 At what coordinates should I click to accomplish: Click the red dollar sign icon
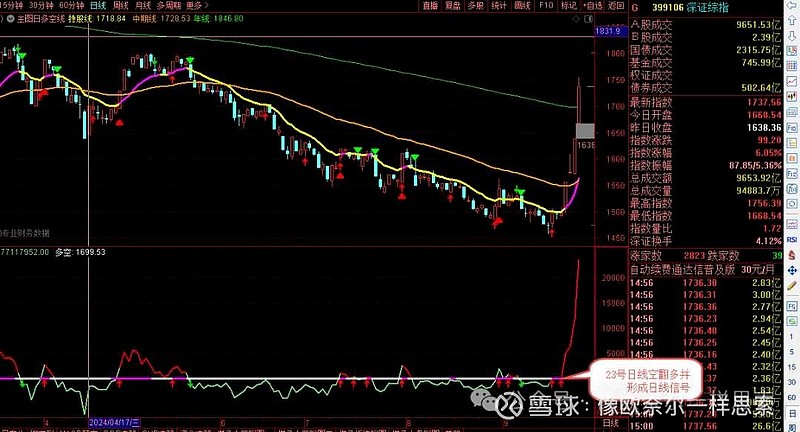tap(792, 255)
